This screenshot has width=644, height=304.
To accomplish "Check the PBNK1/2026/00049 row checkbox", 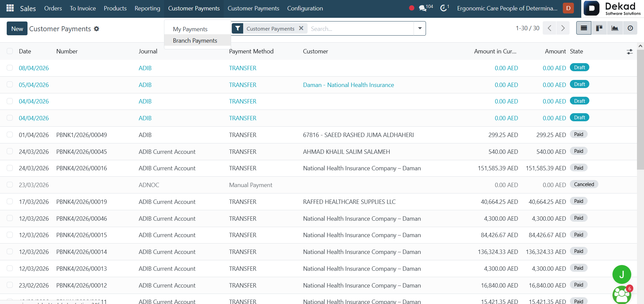I will (x=10, y=135).
